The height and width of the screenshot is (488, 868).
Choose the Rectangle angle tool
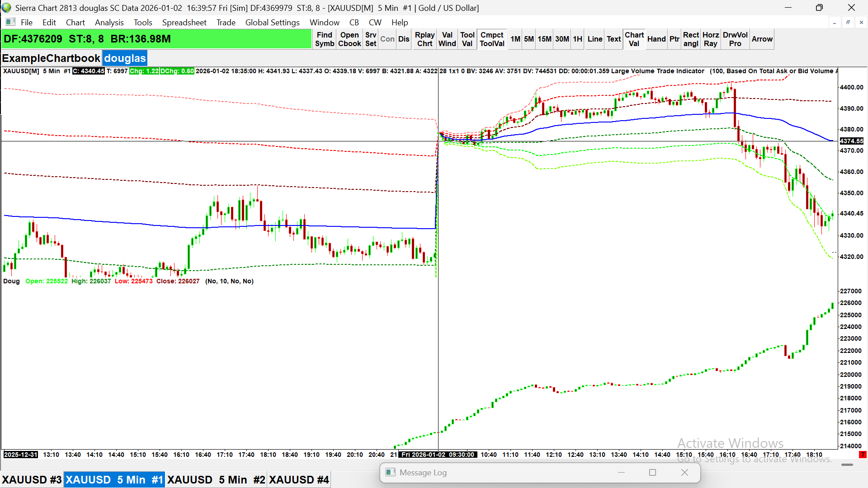pyautogui.click(x=690, y=39)
